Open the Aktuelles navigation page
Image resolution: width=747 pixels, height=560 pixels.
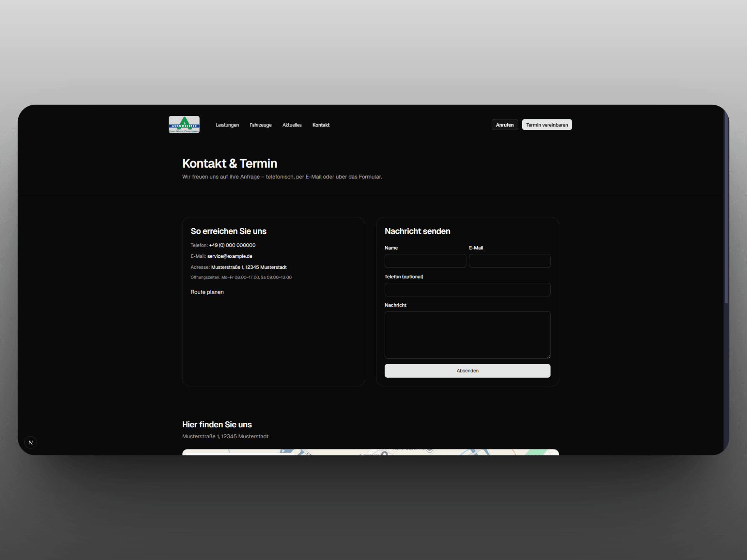pos(292,125)
